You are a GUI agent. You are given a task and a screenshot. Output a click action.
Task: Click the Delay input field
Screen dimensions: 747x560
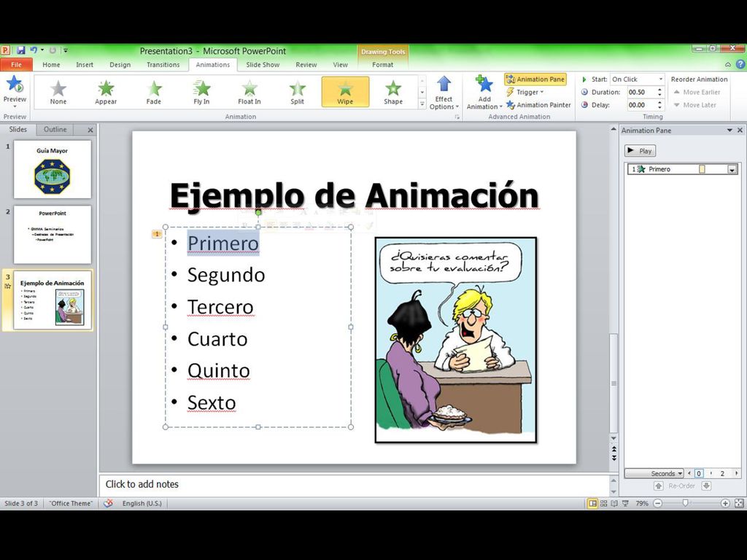point(641,105)
